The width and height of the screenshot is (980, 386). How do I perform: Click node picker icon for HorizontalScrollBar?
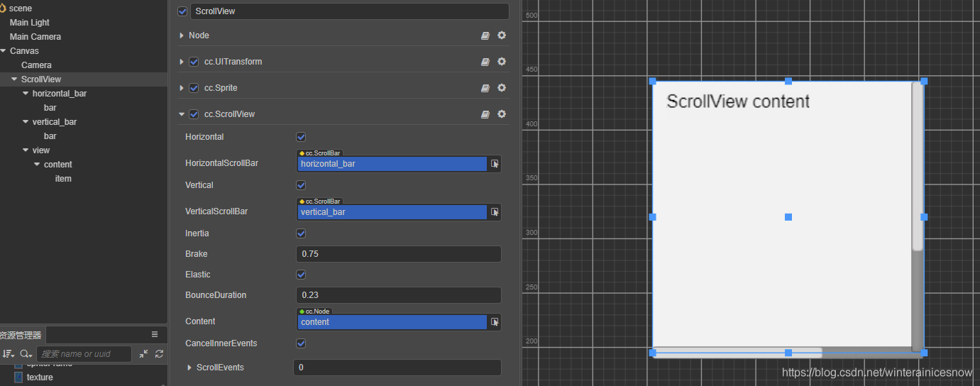pyautogui.click(x=495, y=164)
